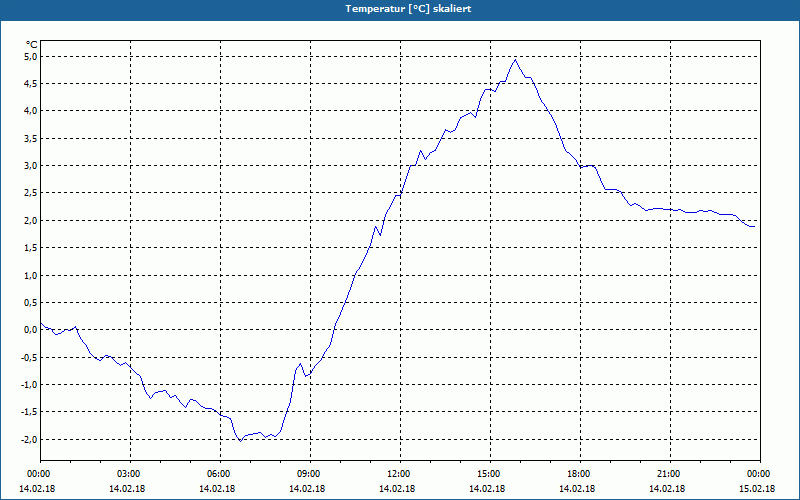Select the 09:00 time axis label
Image resolution: width=800 pixels, height=500 pixels.
pos(310,474)
